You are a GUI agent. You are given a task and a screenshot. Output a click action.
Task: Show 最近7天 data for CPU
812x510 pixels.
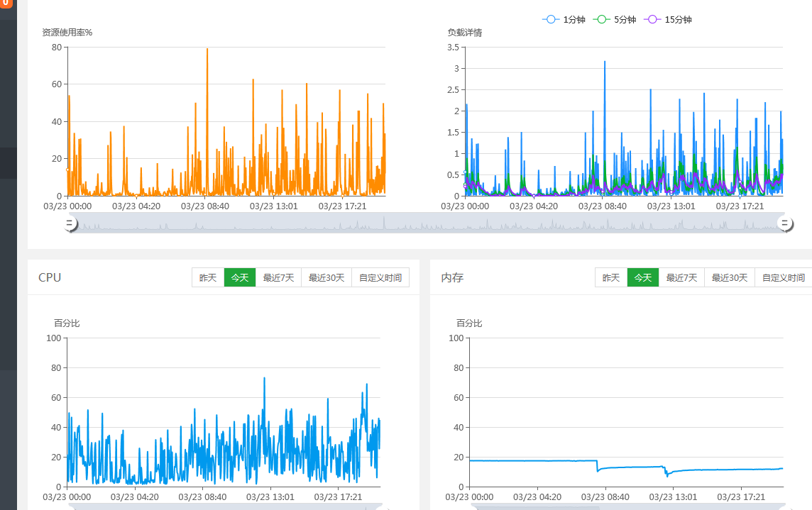coord(278,278)
